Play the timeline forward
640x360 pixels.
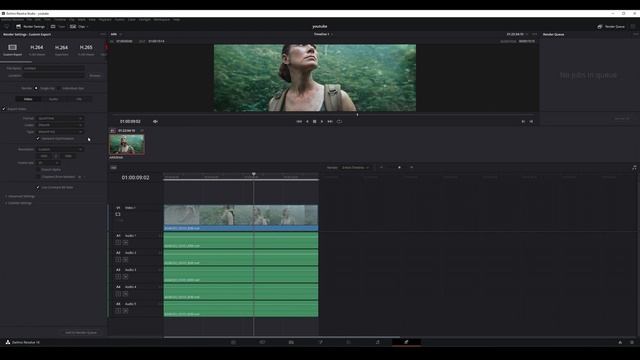322,121
